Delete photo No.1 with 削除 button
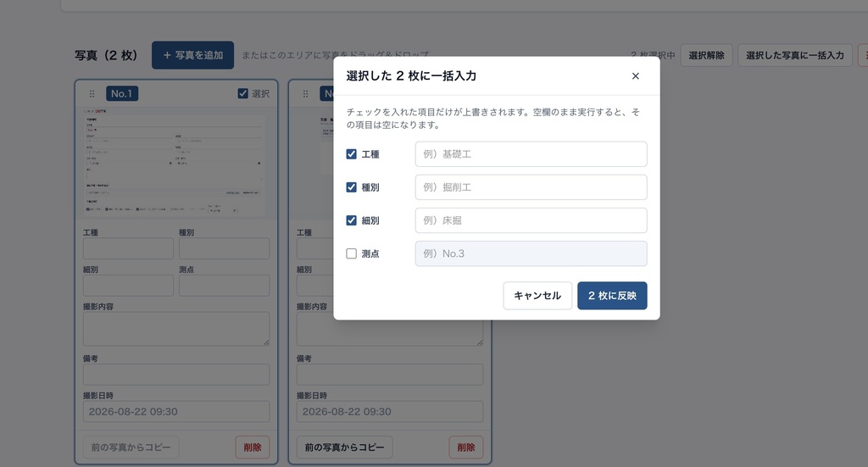This screenshot has width=868, height=467. pyautogui.click(x=253, y=447)
